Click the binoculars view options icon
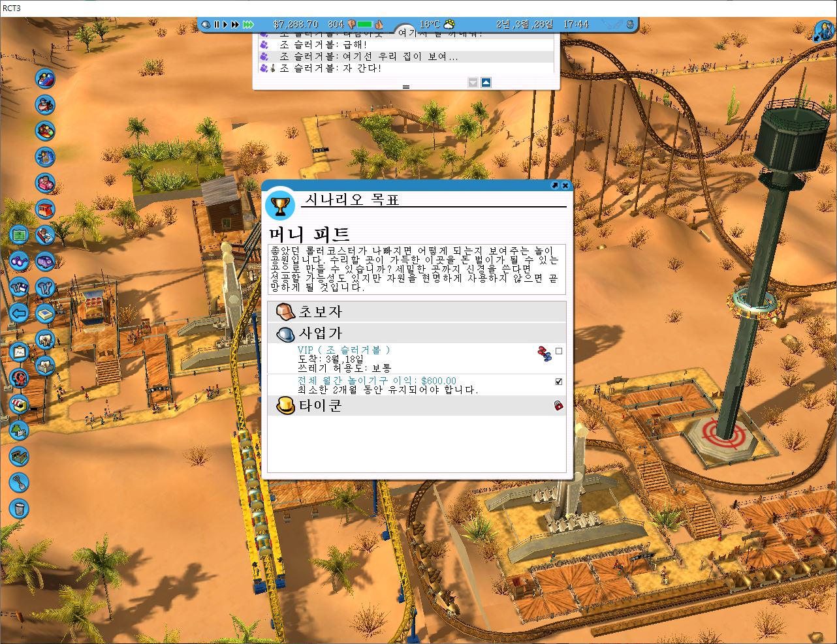Viewport: 837px width, 644px height. pyautogui.click(x=19, y=261)
